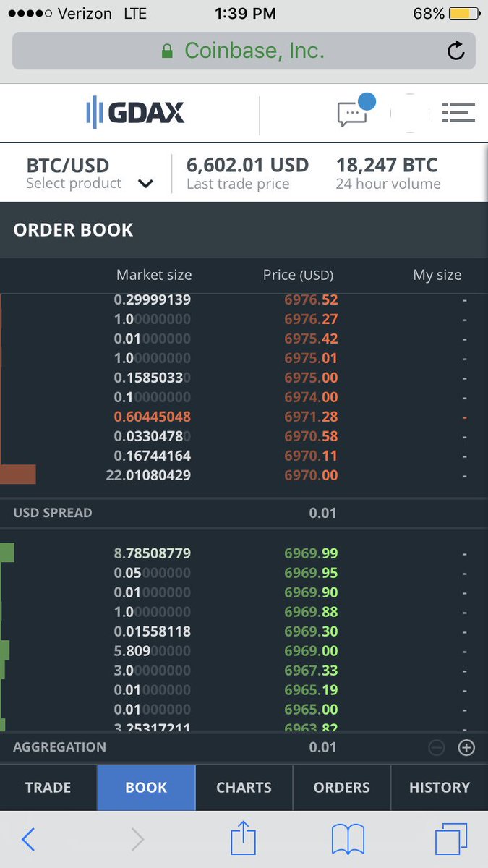
Task: Open the chat messages icon
Action: [355, 111]
